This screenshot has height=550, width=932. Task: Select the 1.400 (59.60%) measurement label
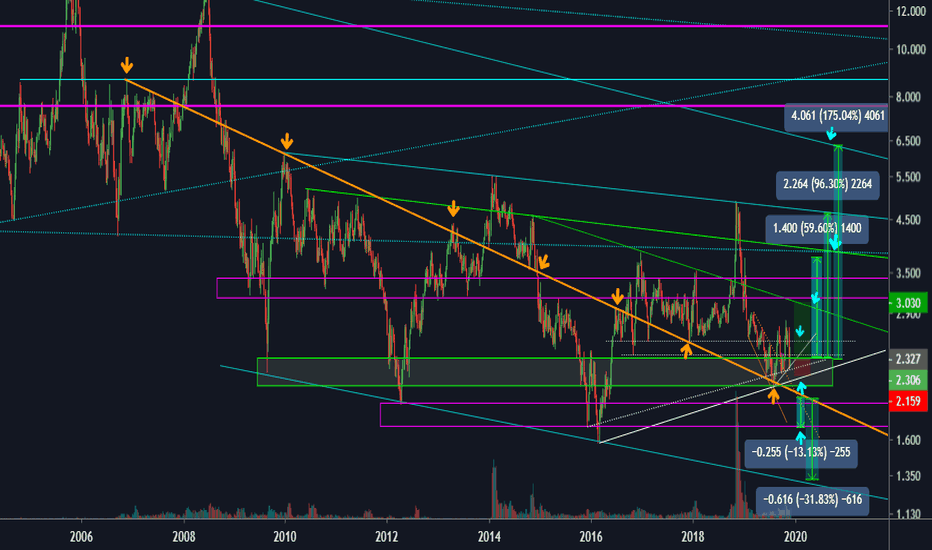pyautogui.click(x=817, y=228)
